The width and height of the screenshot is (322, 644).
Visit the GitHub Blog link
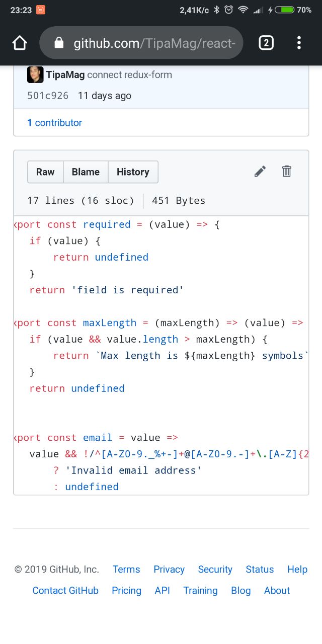pyautogui.click(x=240, y=591)
